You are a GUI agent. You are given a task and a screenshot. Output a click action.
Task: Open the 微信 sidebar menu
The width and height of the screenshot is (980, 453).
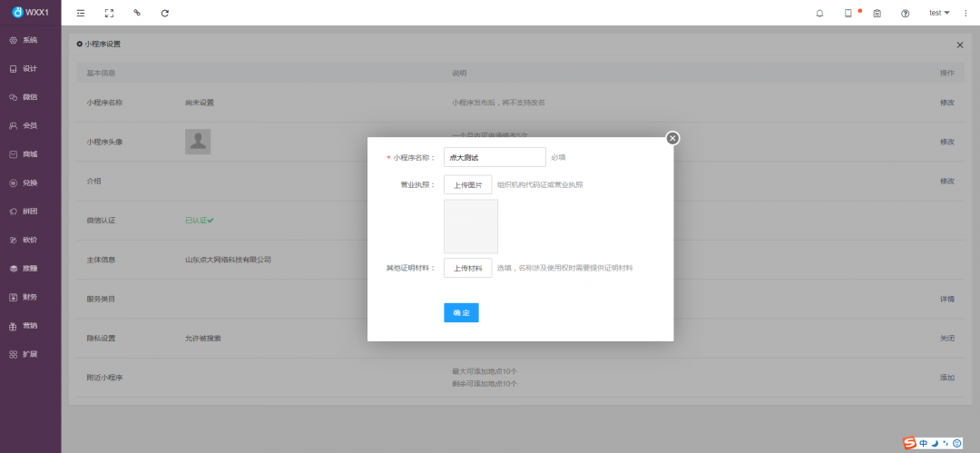[30, 97]
